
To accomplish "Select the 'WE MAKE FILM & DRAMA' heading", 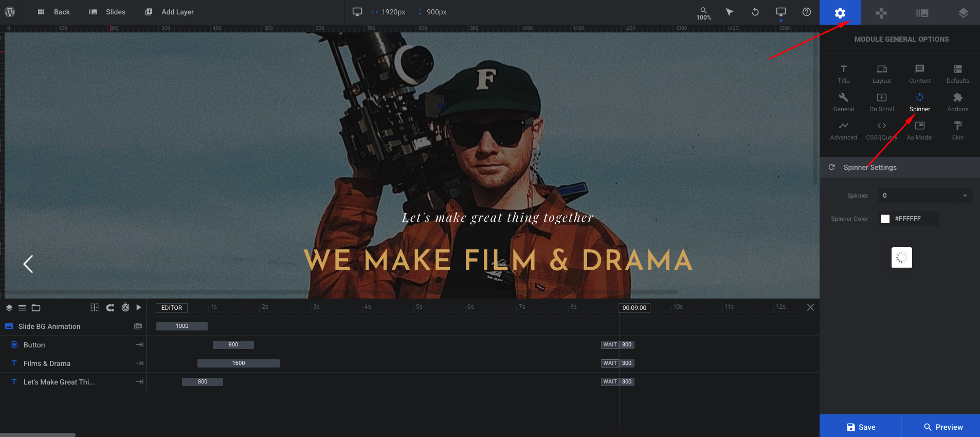I will click(x=498, y=260).
